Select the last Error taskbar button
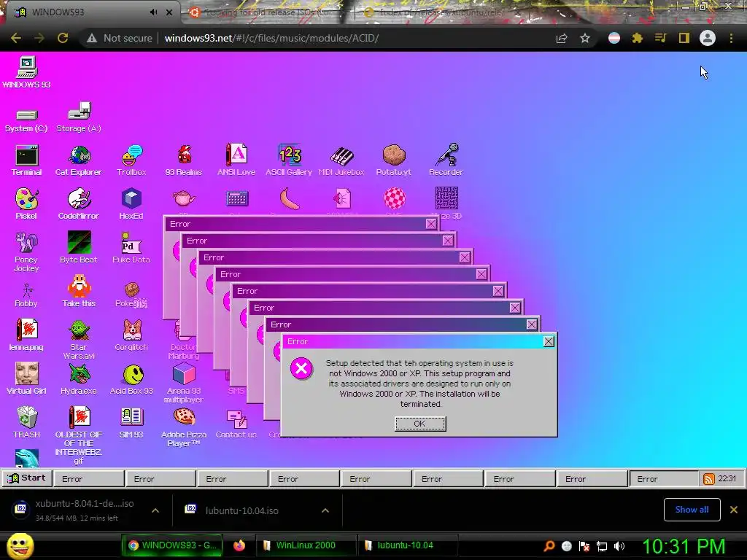 coord(664,478)
